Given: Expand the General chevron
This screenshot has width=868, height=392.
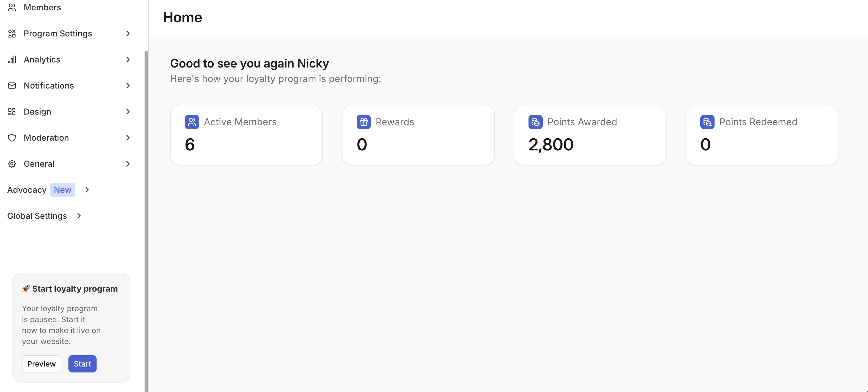Looking at the screenshot, I should pos(128,164).
